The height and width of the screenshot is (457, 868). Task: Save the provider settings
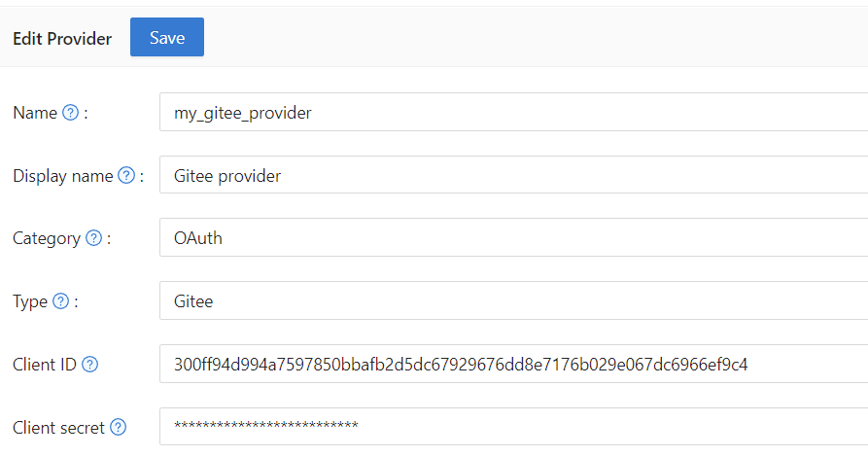pos(167,38)
